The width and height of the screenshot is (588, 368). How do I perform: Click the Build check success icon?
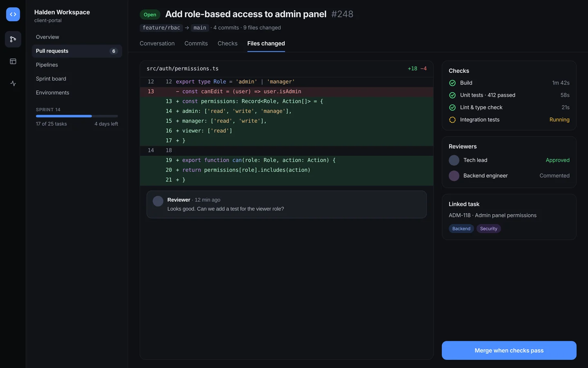tap(452, 83)
